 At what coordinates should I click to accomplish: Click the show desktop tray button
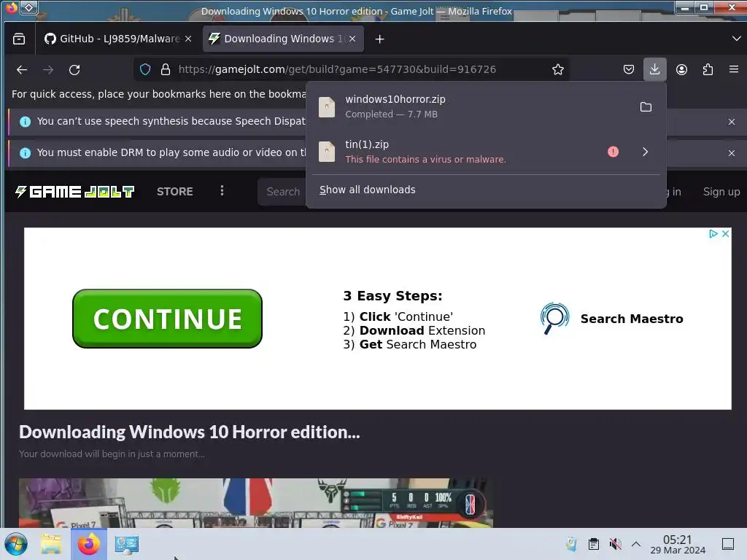click(728, 544)
